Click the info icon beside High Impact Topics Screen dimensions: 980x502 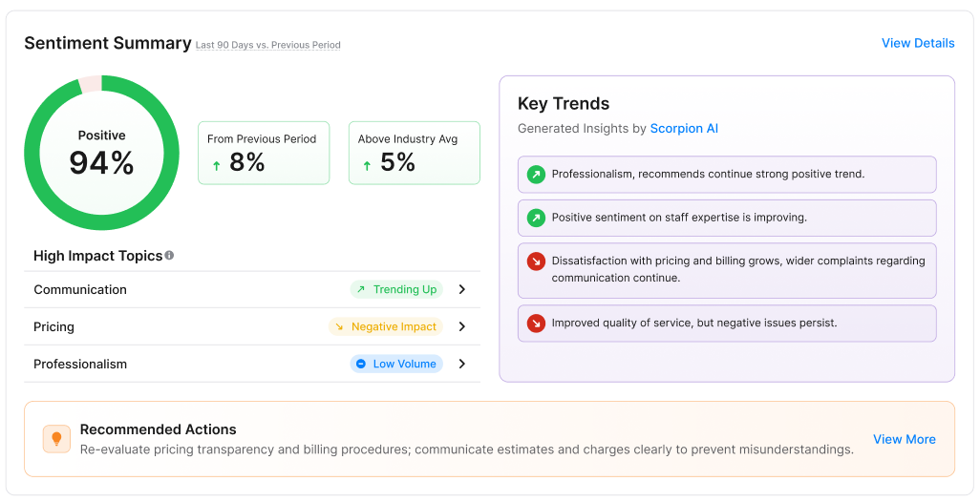point(169,256)
